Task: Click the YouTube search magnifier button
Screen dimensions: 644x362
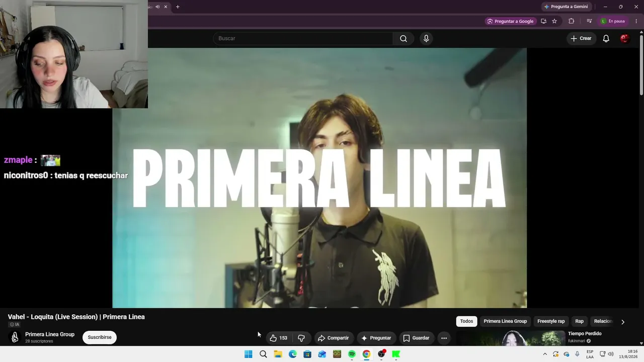Action: (404, 39)
